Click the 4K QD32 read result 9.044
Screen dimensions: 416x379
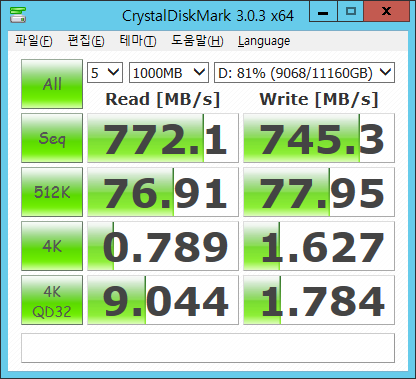(x=163, y=300)
